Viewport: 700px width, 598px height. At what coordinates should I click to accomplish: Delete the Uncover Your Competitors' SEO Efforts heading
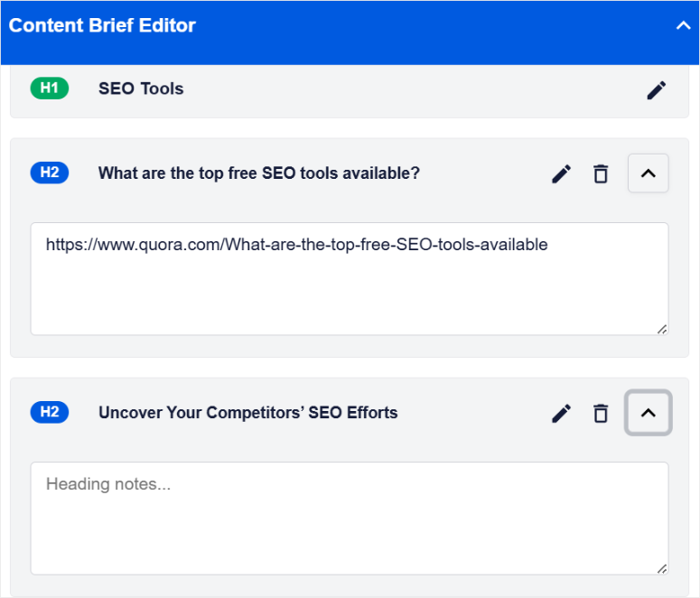(601, 413)
